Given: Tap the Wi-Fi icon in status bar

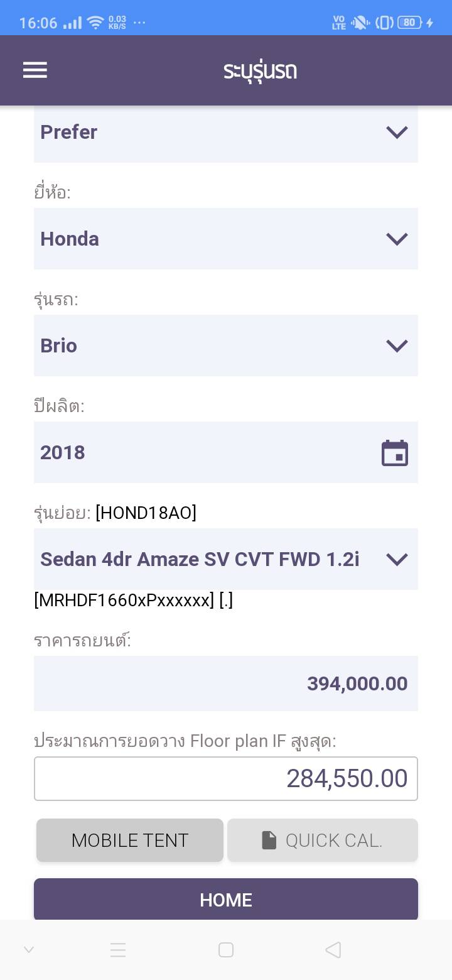Looking at the screenshot, I should [x=95, y=23].
